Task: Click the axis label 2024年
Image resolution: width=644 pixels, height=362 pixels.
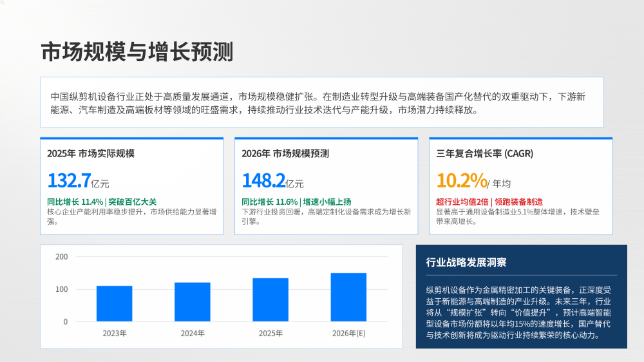Action: tap(193, 333)
